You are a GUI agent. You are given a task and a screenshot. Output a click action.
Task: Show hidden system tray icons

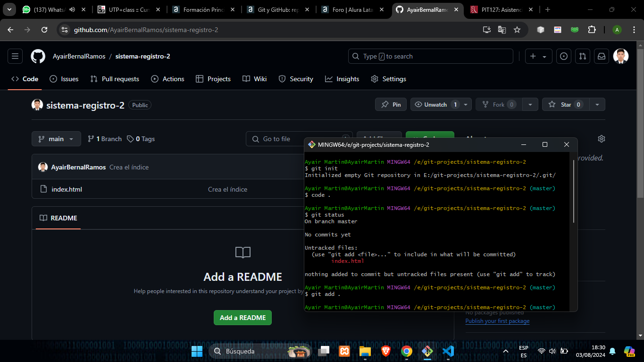(x=506, y=351)
